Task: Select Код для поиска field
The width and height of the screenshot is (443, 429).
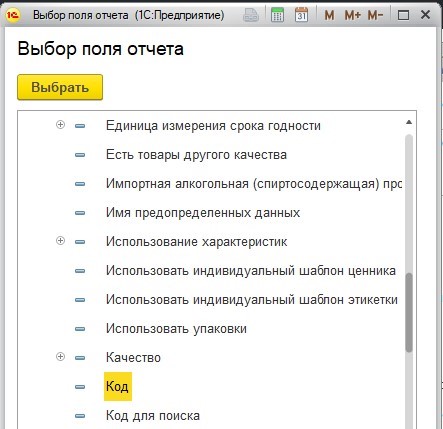Action: (153, 416)
